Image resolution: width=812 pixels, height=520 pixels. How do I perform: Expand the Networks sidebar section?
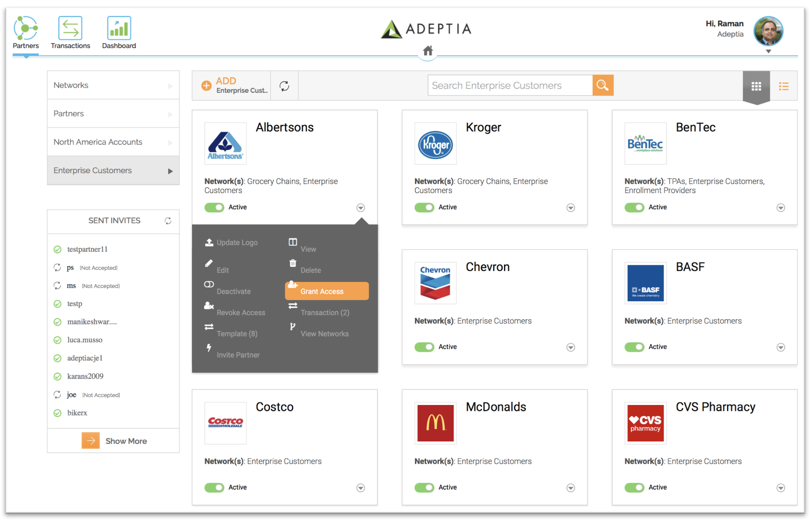pyautogui.click(x=113, y=85)
